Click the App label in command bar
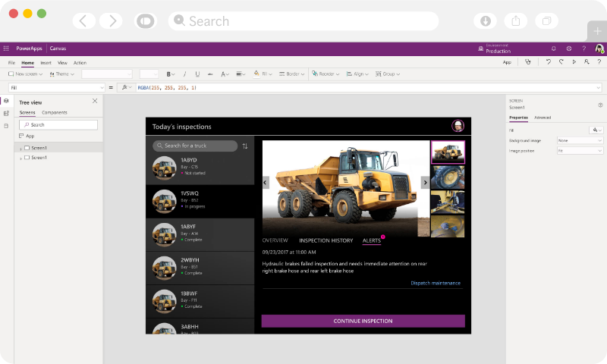 (x=507, y=62)
